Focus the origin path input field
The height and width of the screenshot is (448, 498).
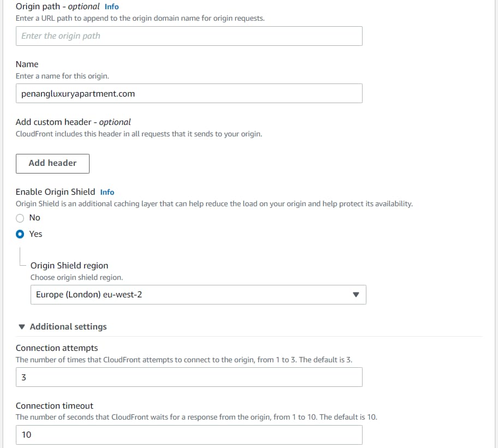click(189, 36)
